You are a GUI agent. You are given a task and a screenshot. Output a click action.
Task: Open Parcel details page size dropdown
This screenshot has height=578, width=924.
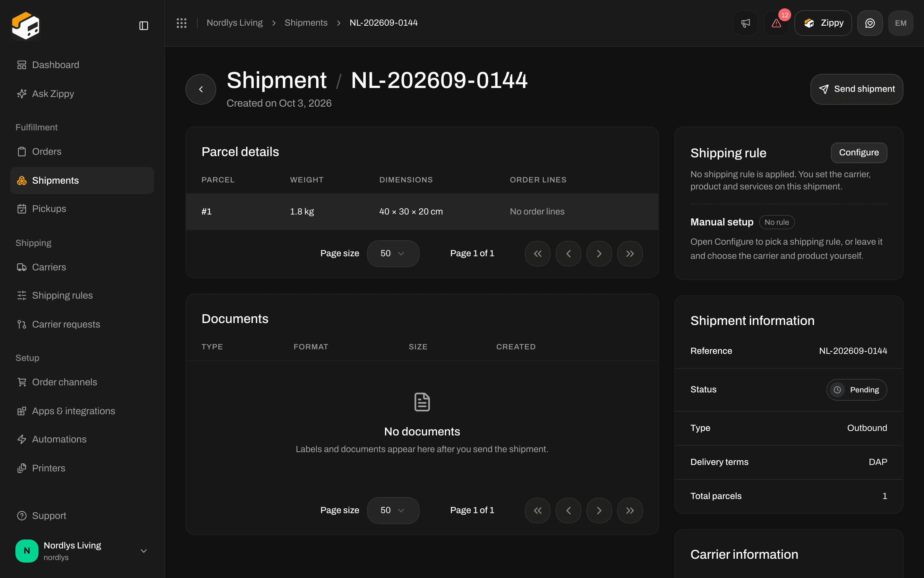(x=393, y=253)
